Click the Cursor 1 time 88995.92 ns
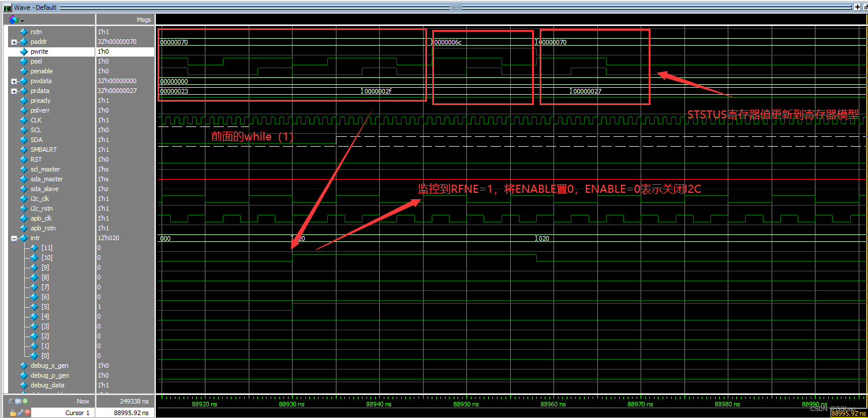The image size is (868, 418). click(x=125, y=413)
